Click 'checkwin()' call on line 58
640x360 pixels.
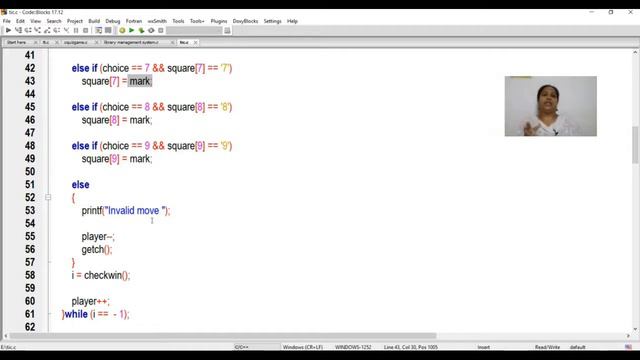click(107, 276)
